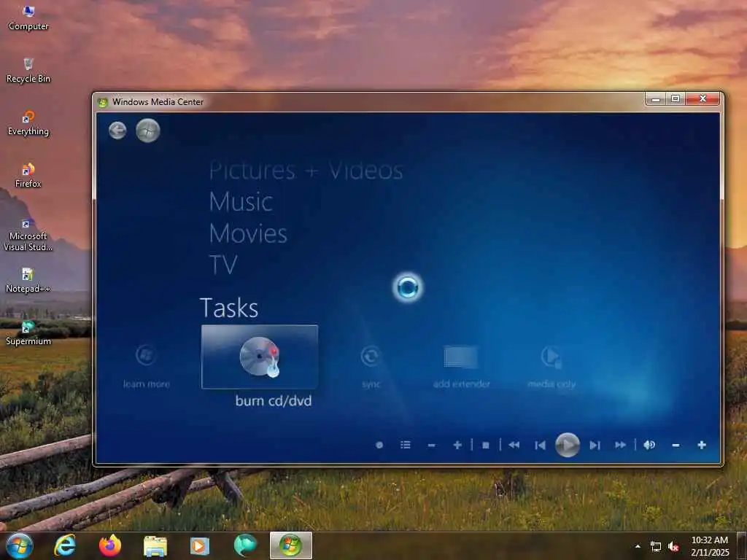
Task: Click the round Play button
Action: pos(568,445)
